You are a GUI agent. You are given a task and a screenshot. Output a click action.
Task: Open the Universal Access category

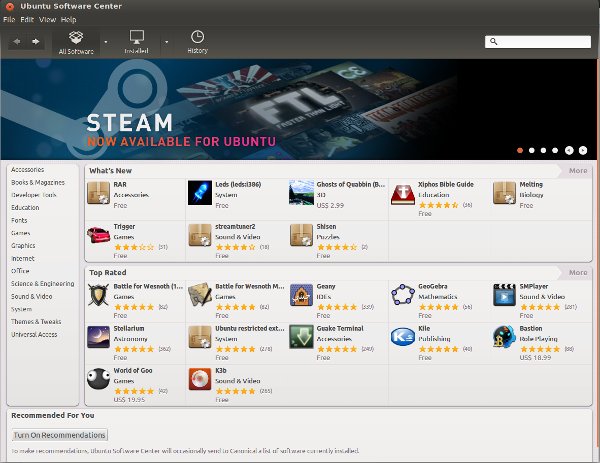34,334
